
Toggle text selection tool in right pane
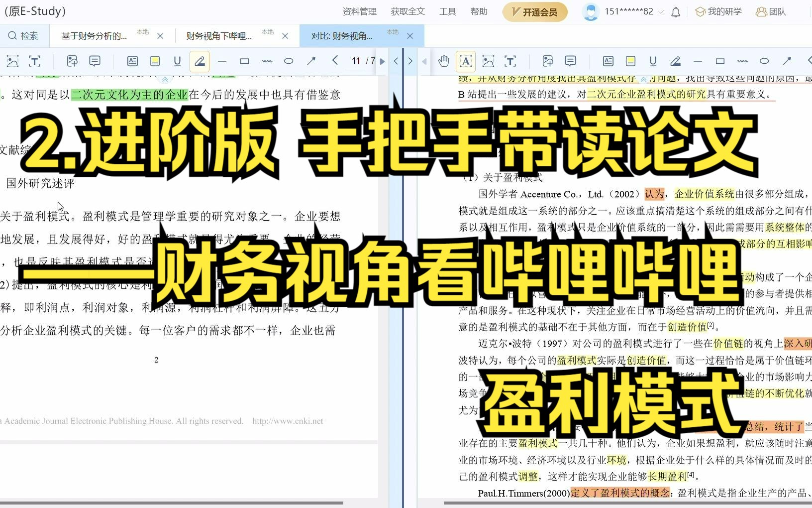[x=466, y=61]
